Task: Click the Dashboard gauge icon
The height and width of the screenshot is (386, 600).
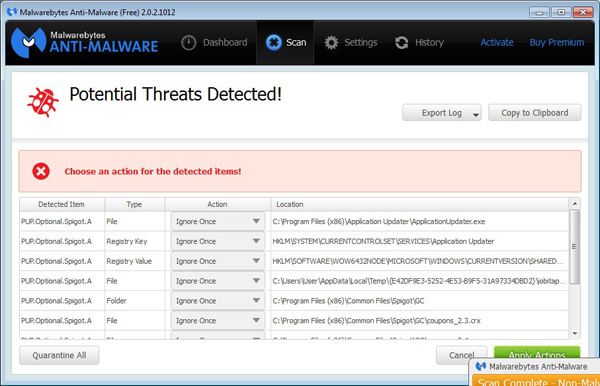Action: pyautogui.click(x=188, y=42)
